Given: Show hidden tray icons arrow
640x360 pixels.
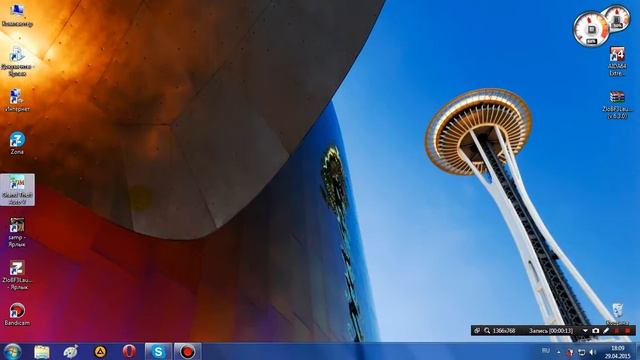Looking at the screenshot, I should coord(558,352).
